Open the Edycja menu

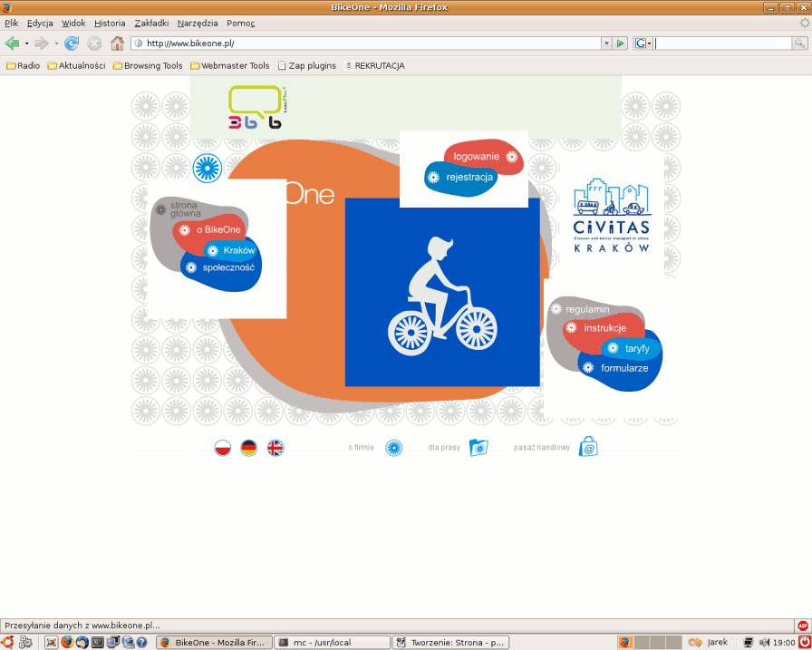(40, 24)
